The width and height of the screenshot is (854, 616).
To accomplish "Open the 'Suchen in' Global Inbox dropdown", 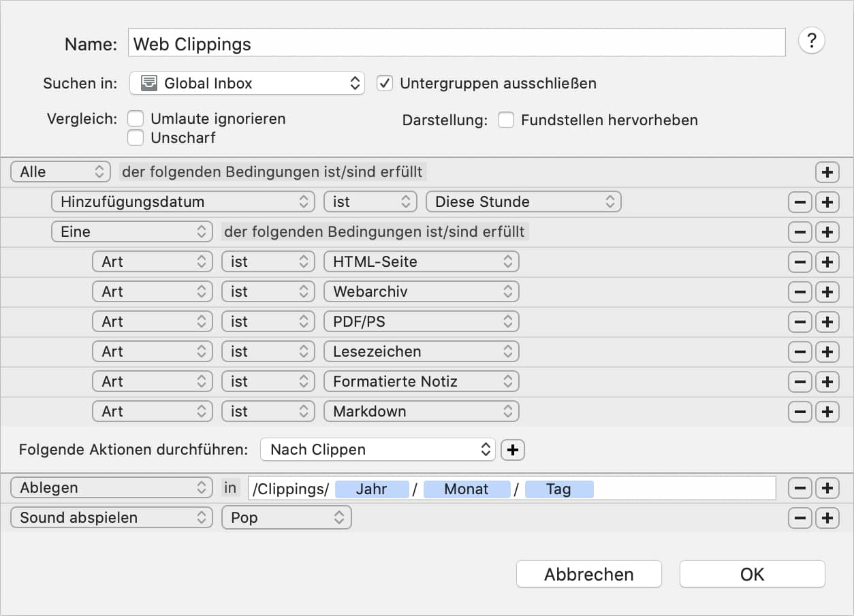I will tap(247, 84).
